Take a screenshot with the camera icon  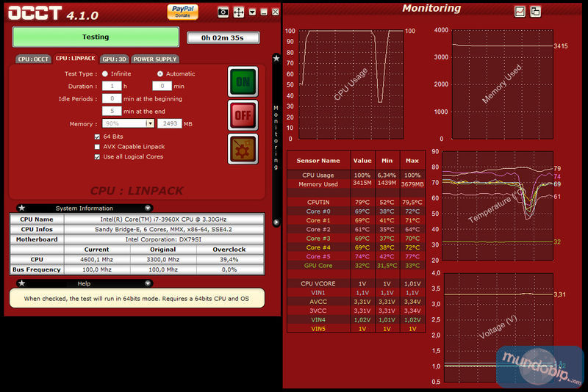pyautogui.click(x=223, y=12)
